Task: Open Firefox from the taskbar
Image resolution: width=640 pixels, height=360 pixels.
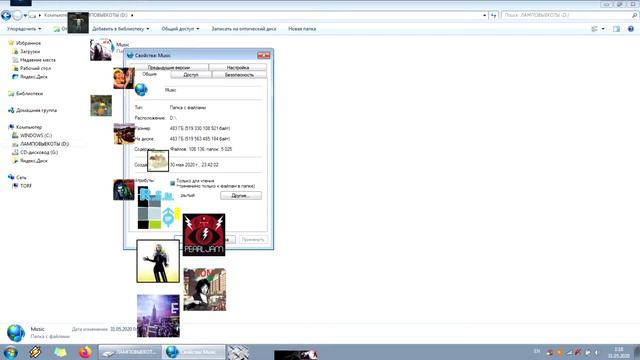Action: 85,352
